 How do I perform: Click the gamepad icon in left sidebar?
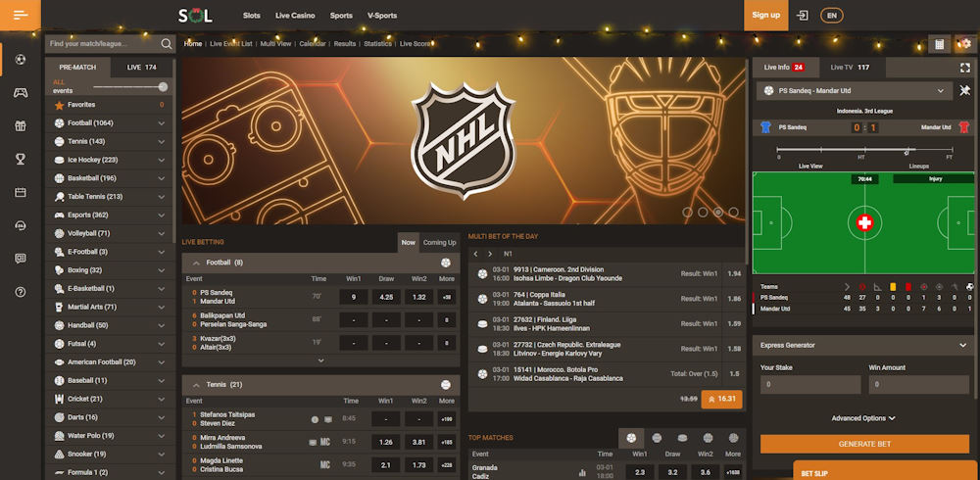pos(21,93)
